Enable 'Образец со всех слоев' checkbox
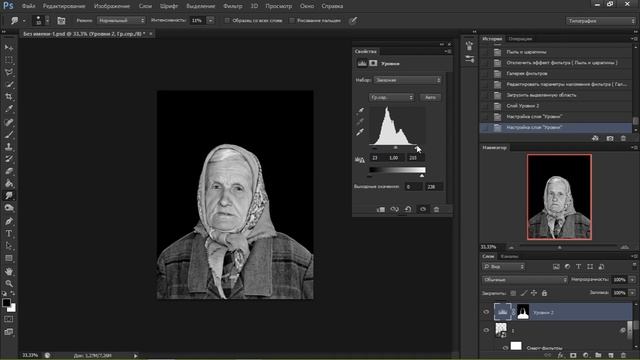Screen dimensions: 640x360 coord(227,20)
